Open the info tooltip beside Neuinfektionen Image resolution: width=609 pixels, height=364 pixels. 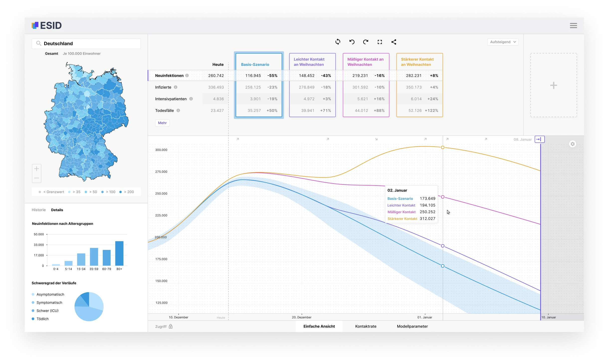187,75
